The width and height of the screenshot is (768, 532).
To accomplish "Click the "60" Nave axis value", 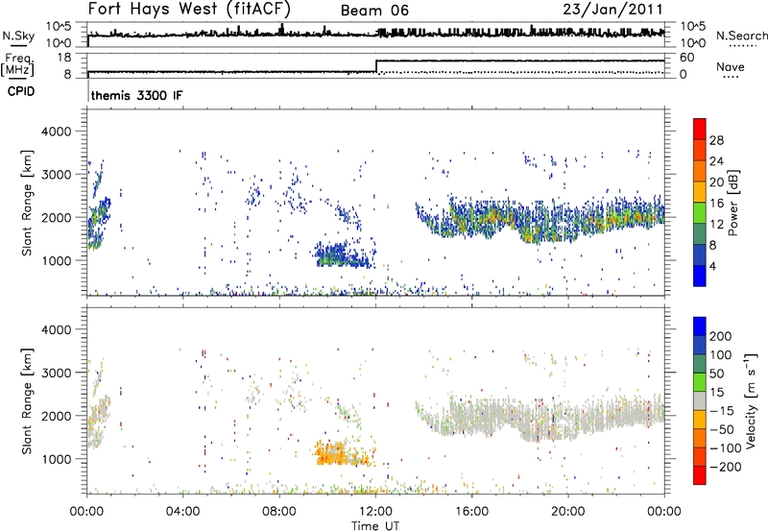I will [x=687, y=58].
